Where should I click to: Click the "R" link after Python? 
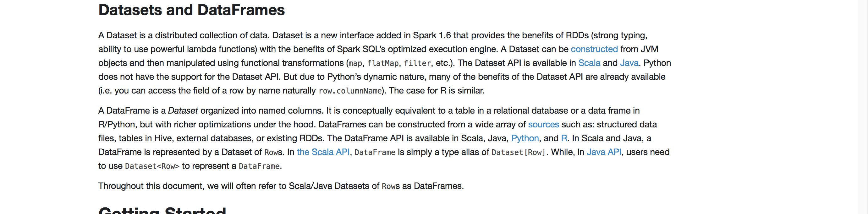coord(564,138)
